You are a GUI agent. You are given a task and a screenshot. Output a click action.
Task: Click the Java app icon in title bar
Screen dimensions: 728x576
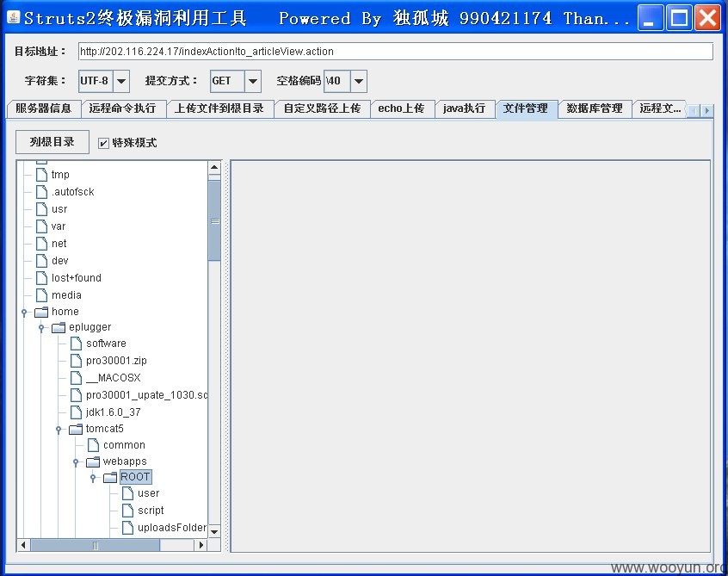tap(14, 18)
